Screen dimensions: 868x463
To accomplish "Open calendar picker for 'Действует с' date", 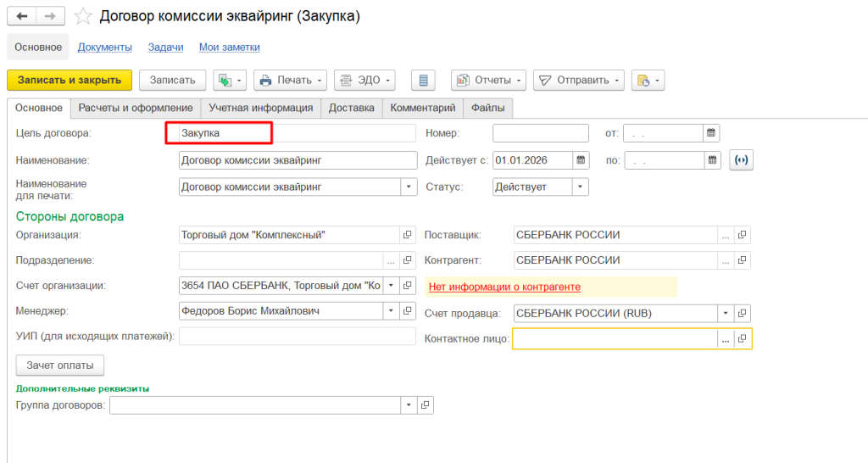I will (x=581, y=159).
